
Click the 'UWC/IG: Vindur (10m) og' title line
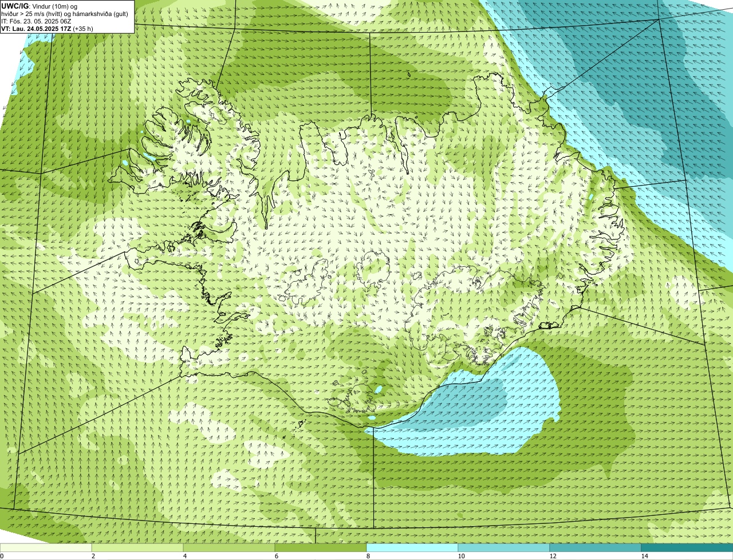pyautogui.click(x=40, y=6)
